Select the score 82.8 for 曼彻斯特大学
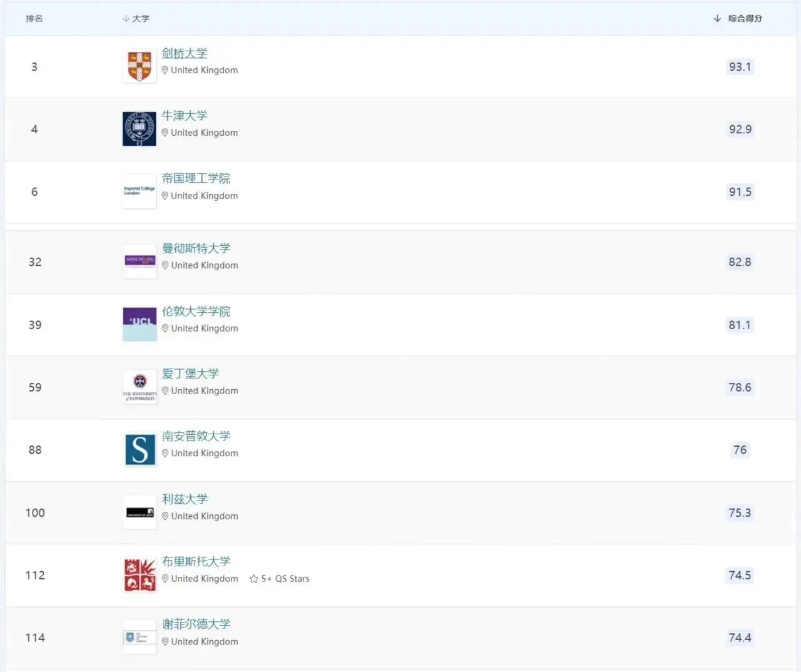 [740, 262]
